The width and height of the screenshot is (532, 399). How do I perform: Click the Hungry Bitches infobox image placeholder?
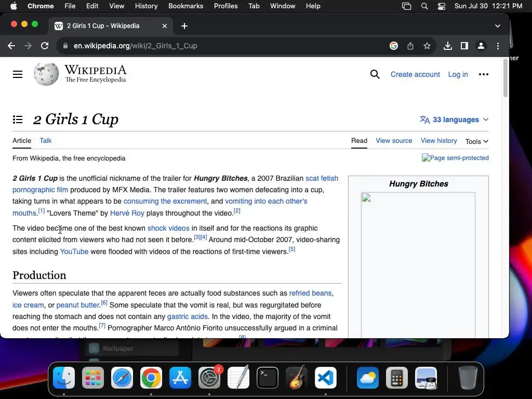[418, 264]
